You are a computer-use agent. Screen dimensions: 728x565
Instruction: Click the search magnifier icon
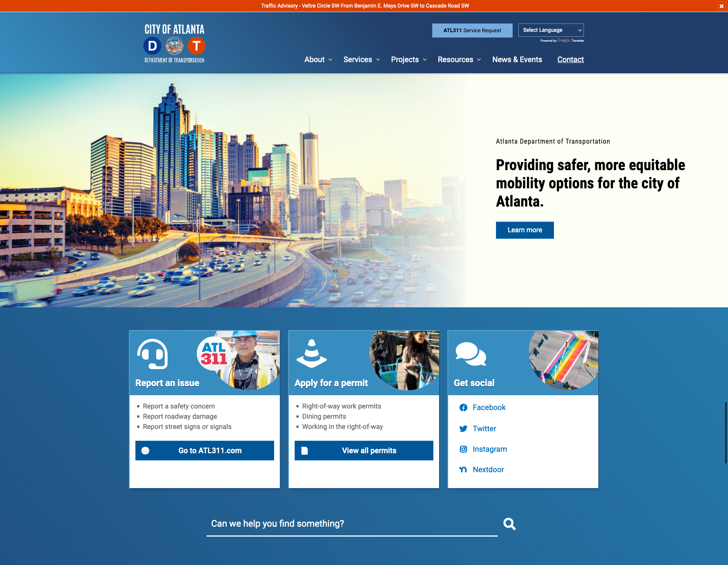(509, 524)
